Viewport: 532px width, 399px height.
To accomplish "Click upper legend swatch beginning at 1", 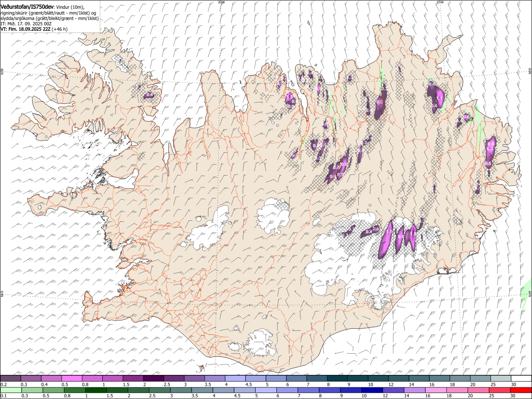I will (112, 378).
